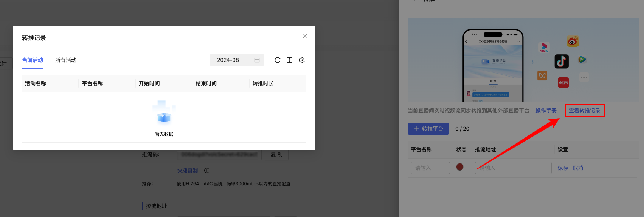Screen dimensions: 644x217
Task: Open the 查看转推记录 link
Action: (584, 111)
